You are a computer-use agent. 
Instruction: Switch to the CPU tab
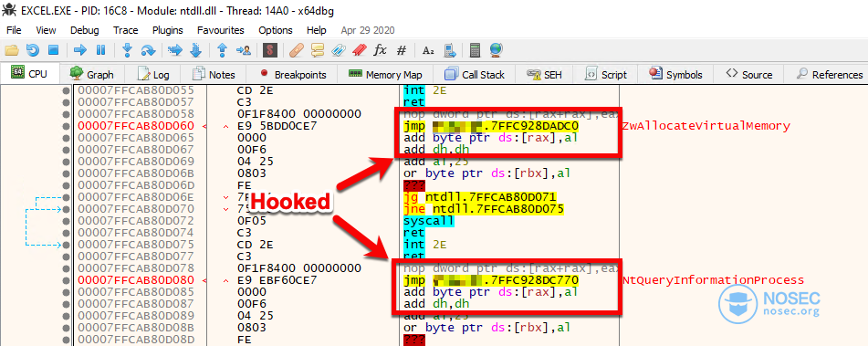pos(30,74)
